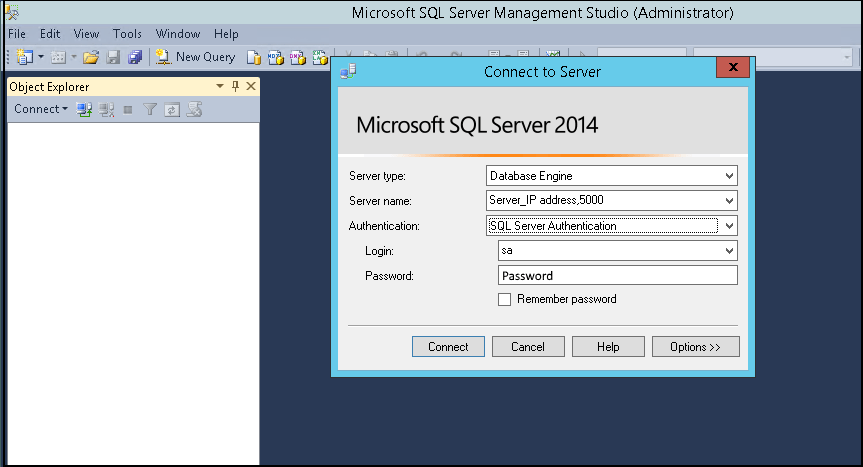Screen dimensions: 863x467
Task: Open the dropdown at toolbar's right end
Action: (846, 57)
